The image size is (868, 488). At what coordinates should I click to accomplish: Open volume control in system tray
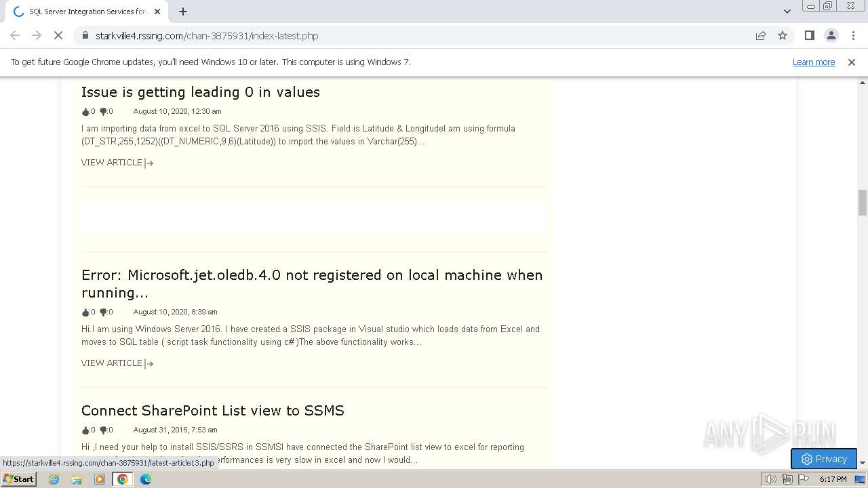tap(771, 479)
